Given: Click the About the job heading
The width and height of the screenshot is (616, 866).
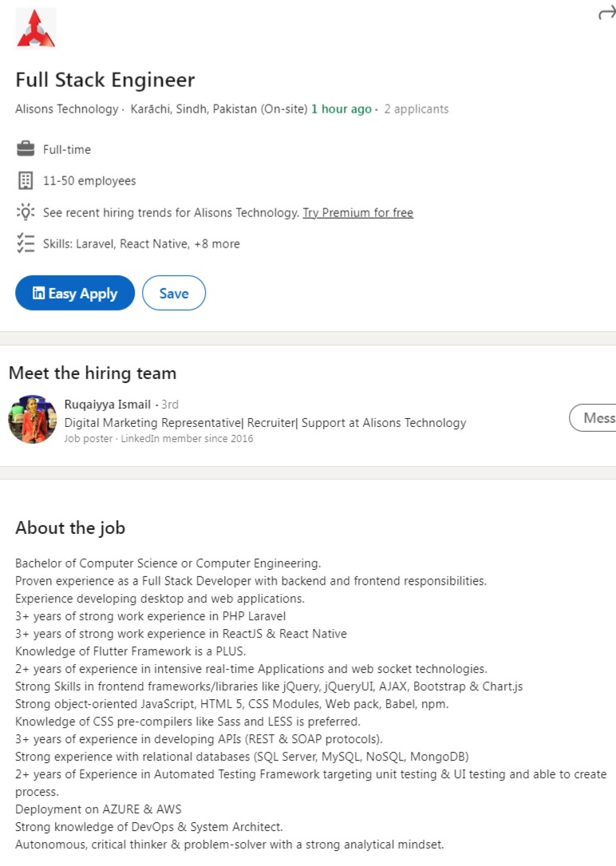Looking at the screenshot, I should (x=70, y=528).
